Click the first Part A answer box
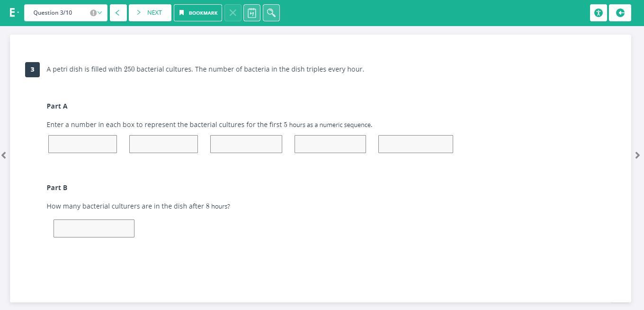The height and width of the screenshot is (310, 644). (82, 144)
